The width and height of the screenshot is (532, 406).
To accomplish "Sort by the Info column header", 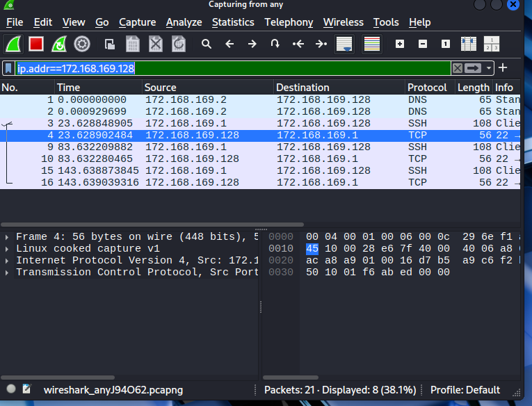I will point(506,88).
